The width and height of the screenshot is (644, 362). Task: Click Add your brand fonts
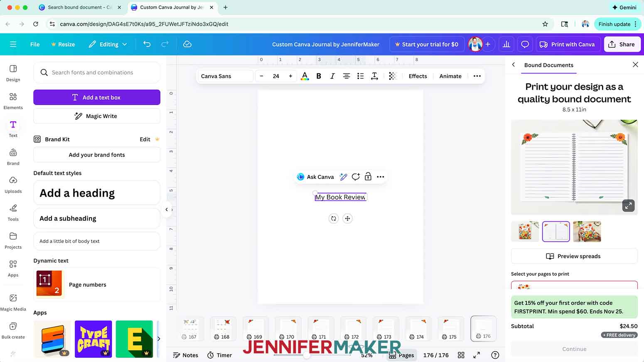point(97,155)
